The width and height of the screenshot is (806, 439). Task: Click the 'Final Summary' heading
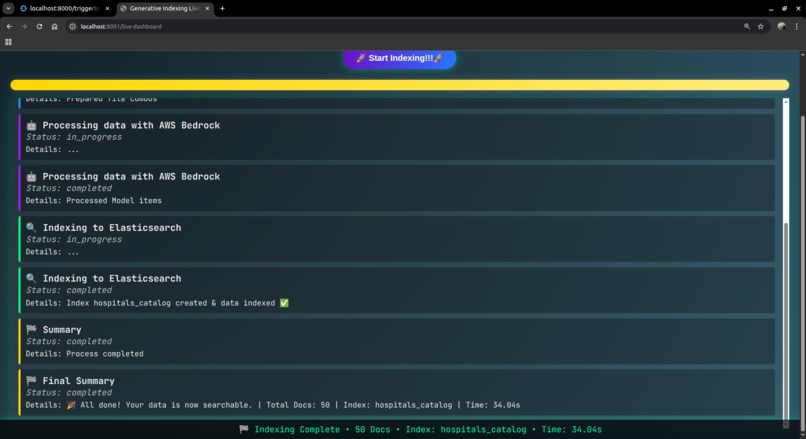coord(79,381)
